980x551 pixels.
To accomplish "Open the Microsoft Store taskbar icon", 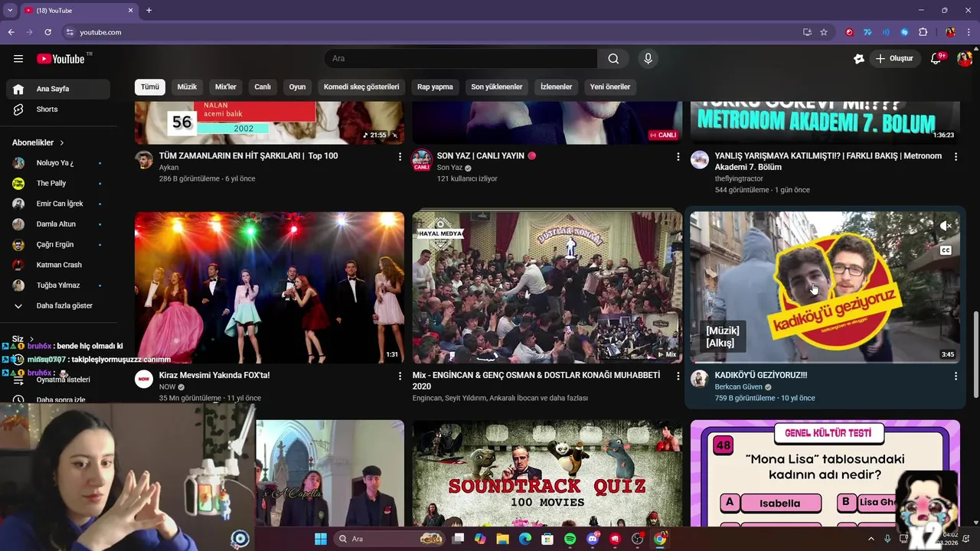I will click(547, 539).
